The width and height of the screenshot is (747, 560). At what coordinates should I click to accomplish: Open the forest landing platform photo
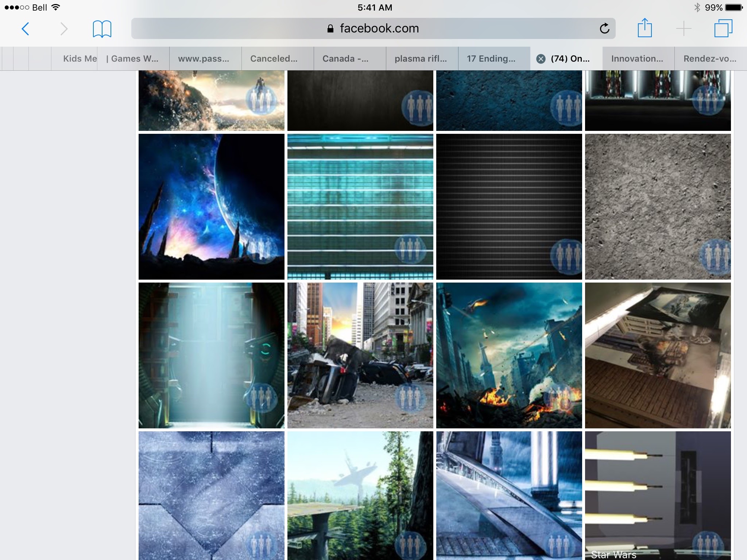click(x=360, y=496)
